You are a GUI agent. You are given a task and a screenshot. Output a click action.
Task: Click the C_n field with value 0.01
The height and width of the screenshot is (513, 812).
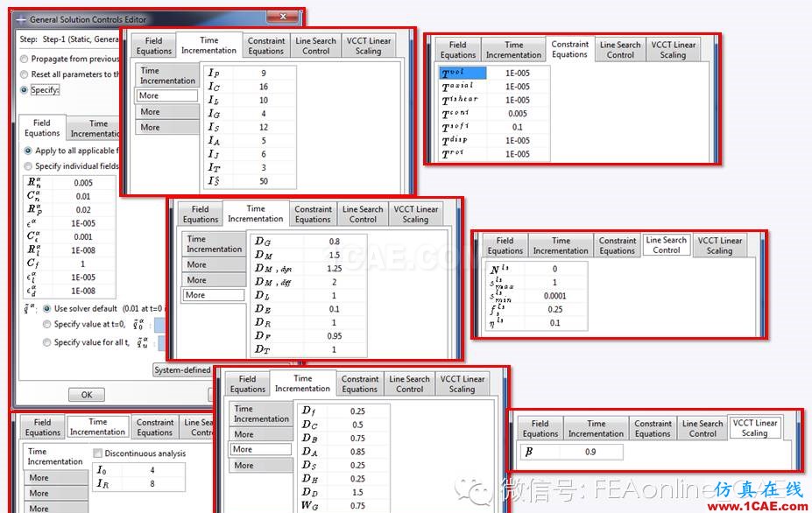click(x=83, y=196)
